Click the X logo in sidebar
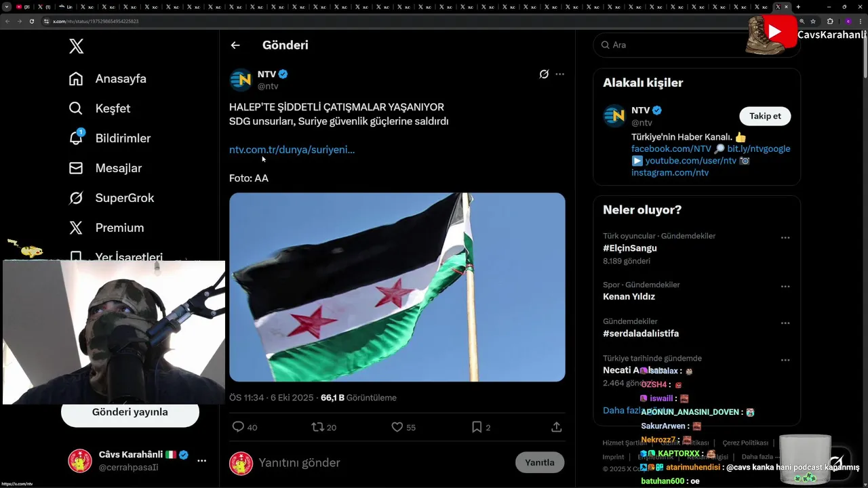This screenshot has width=868, height=488. [77, 46]
